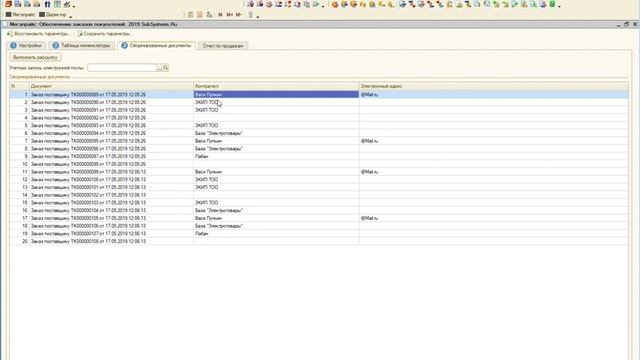Screen dimensions: 640x360
Task: Select the @Mail.ru address in row 7
Action: (369, 141)
